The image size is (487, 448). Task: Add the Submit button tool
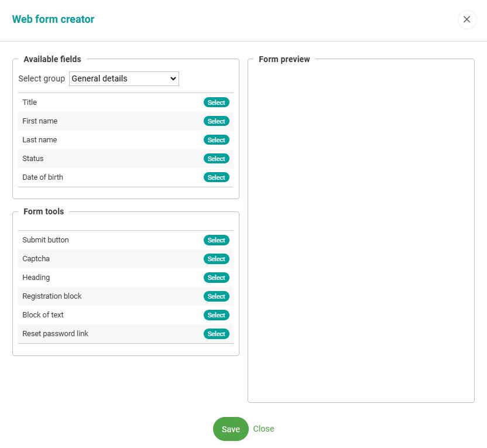[216, 240]
